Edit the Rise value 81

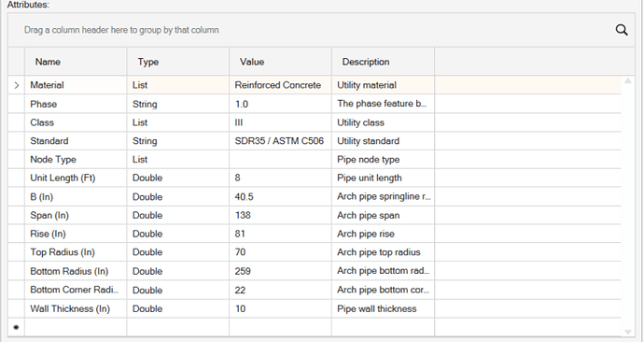[280, 234]
